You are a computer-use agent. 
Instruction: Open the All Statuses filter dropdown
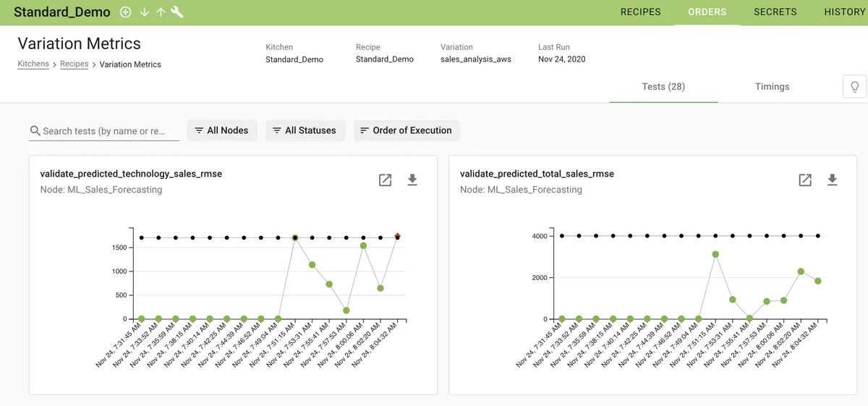click(x=305, y=130)
